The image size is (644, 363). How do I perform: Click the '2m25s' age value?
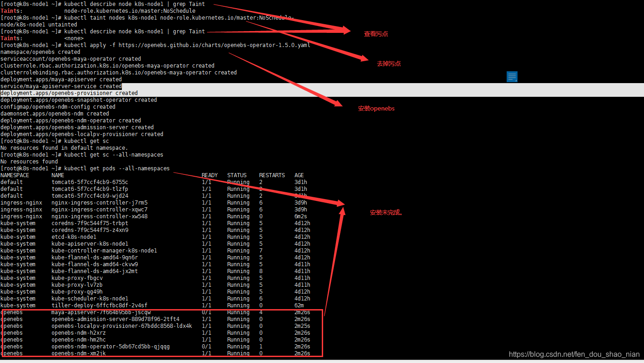[x=302, y=326]
